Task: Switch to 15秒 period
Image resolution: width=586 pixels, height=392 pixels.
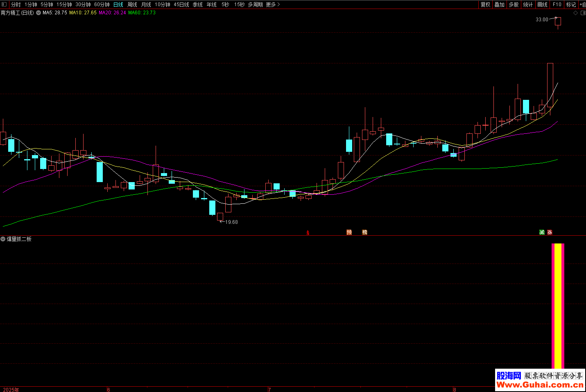Action: [x=239, y=5]
